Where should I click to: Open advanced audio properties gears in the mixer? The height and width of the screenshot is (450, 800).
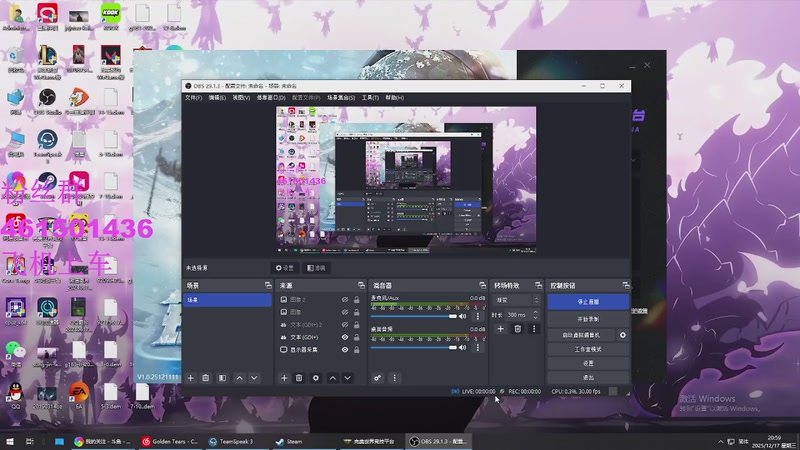378,378
